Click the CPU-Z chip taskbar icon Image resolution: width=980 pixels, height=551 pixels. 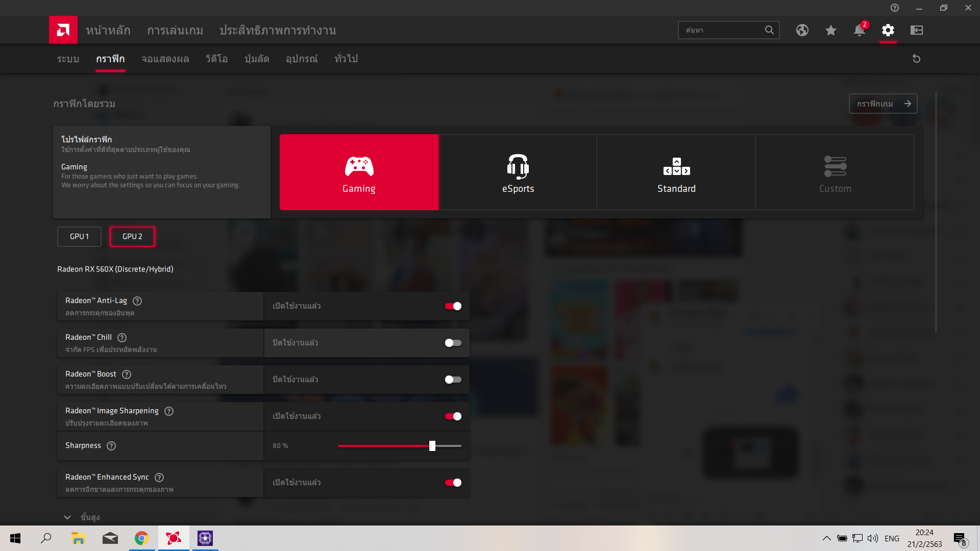[205, 538]
